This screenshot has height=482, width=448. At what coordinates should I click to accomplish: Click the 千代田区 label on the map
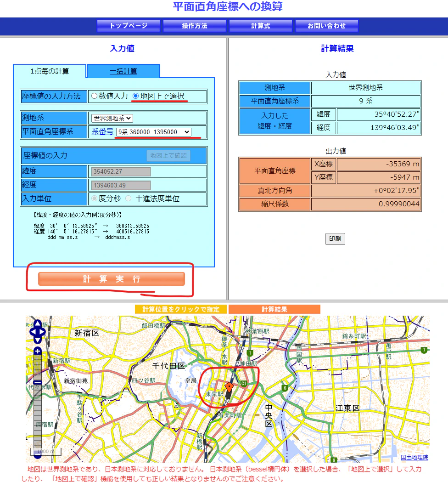(x=168, y=366)
